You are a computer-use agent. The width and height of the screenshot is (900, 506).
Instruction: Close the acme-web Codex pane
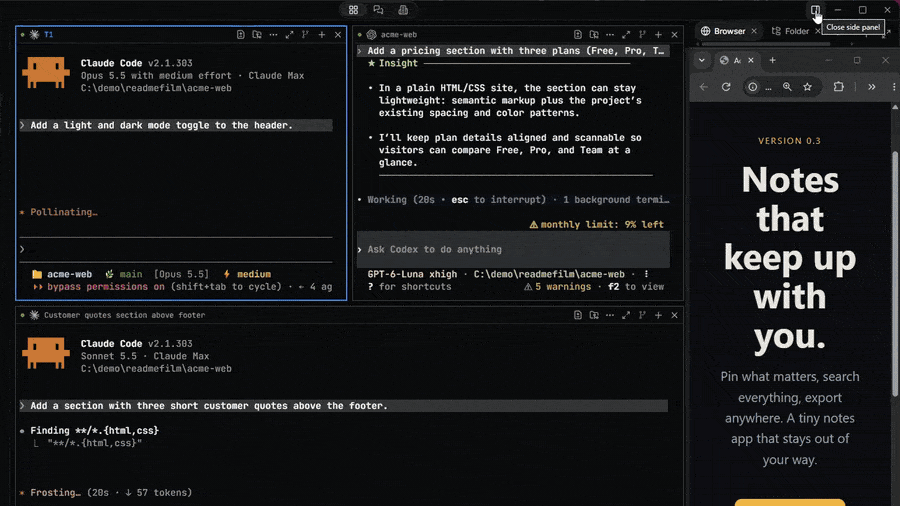click(674, 34)
